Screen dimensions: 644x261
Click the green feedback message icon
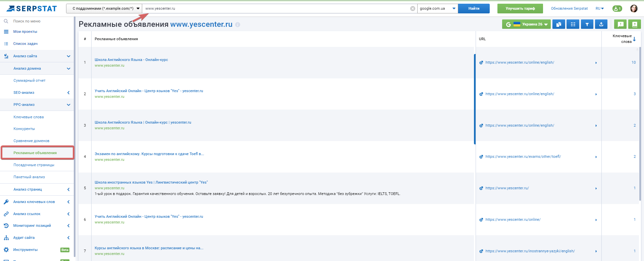click(x=620, y=24)
